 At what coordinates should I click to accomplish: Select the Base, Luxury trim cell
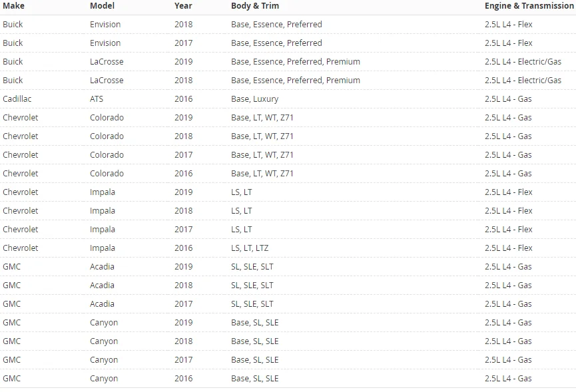tap(254, 99)
